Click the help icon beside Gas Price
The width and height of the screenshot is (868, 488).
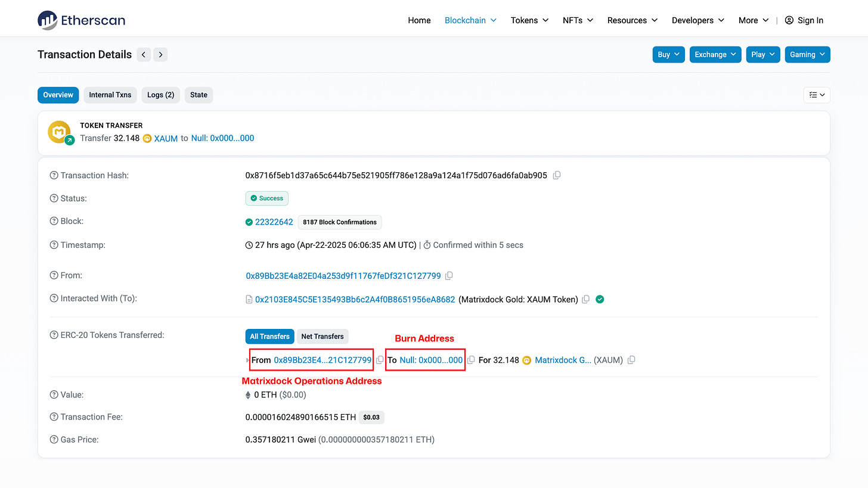[54, 440]
